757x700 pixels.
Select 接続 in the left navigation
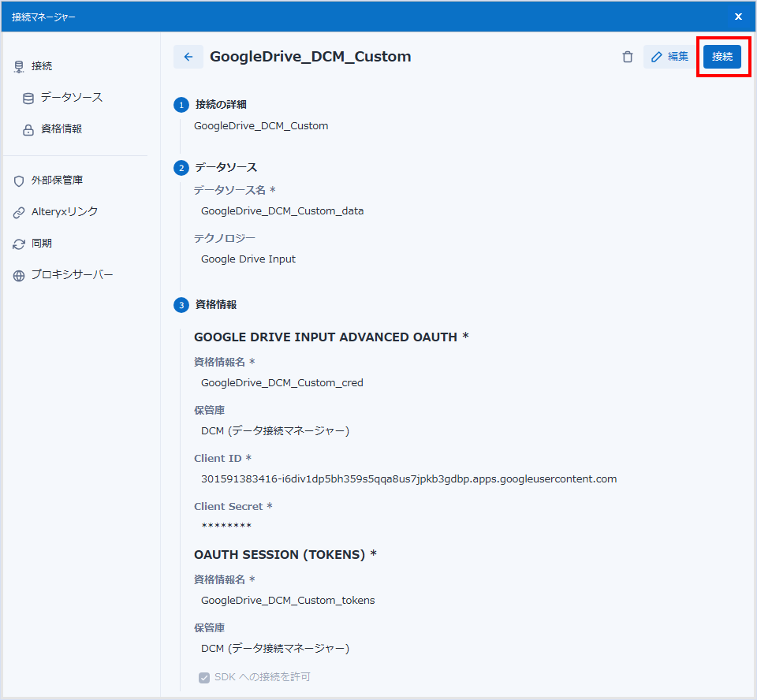(x=42, y=67)
